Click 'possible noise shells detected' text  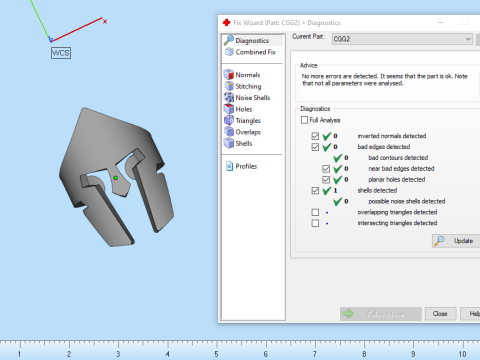[407, 201]
